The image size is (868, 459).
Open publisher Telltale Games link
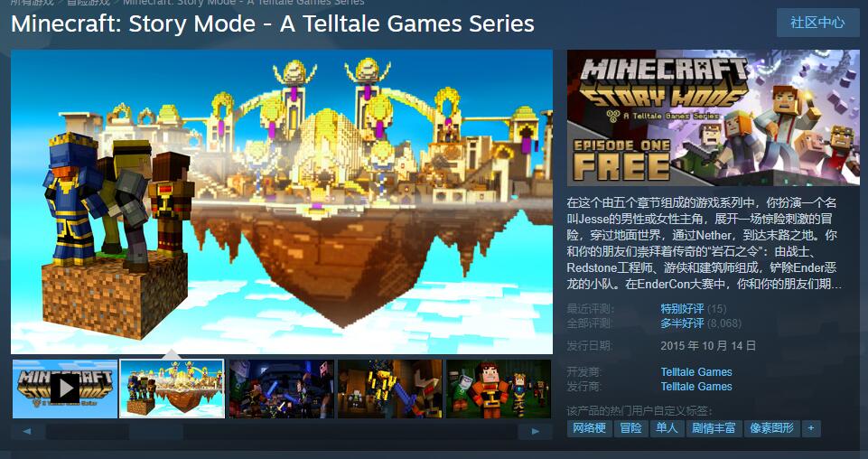click(x=696, y=387)
